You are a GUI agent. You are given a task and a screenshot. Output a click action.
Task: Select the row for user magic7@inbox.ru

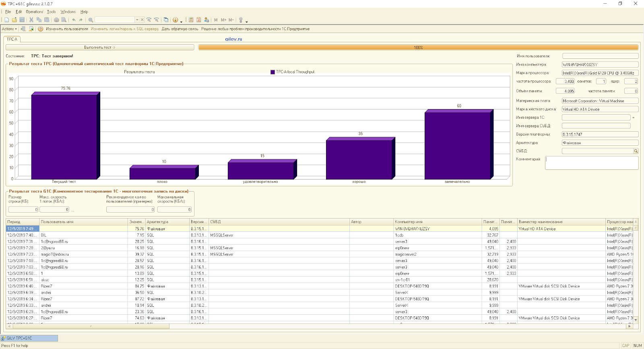point(320,254)
